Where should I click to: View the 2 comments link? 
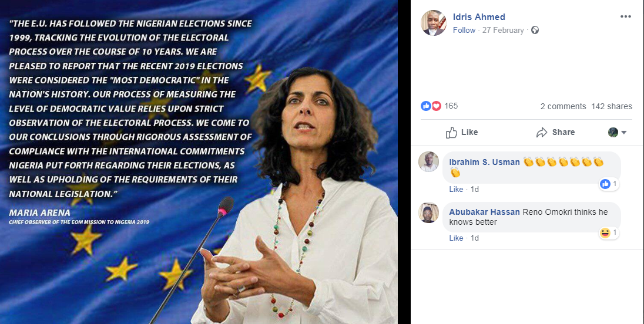[563, 106]
